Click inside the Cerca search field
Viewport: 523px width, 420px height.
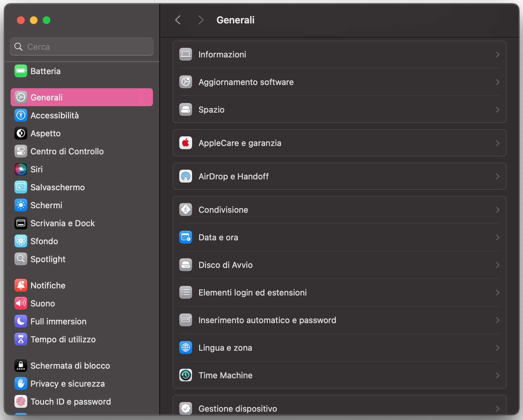pyautogui.click(x=81, y=46)
